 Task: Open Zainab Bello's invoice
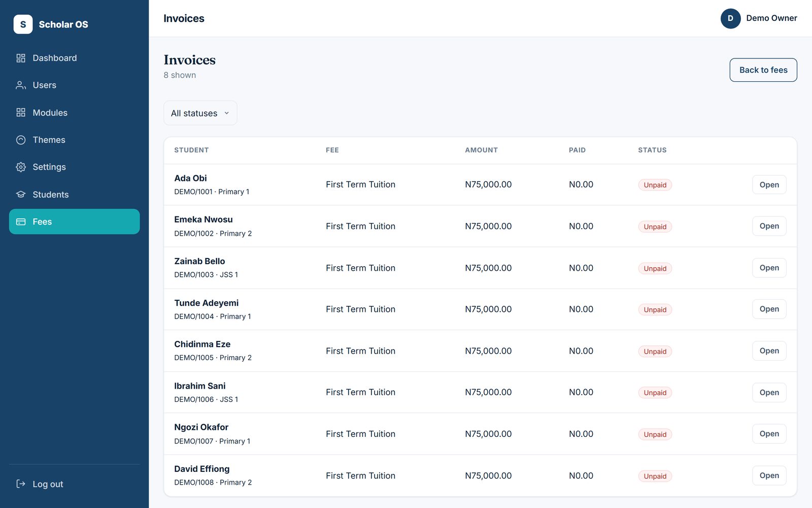coord(769,268)
